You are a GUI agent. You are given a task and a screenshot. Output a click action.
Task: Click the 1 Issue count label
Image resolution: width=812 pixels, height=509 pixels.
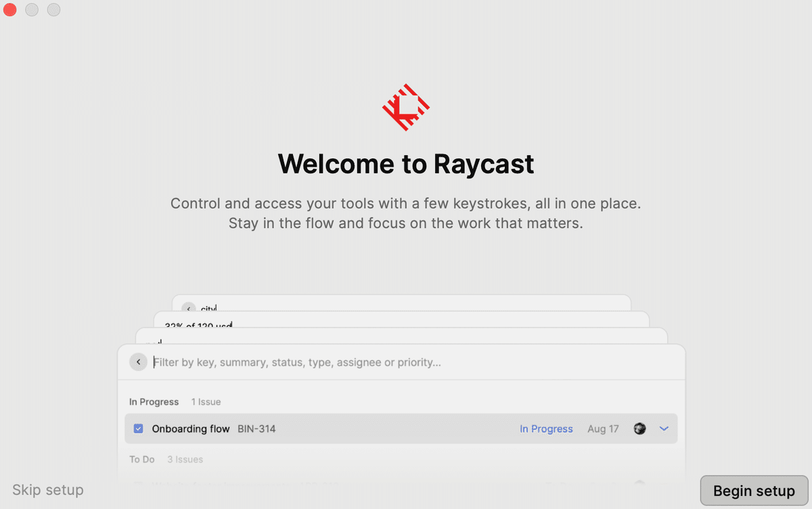click(x=206, y=402)
